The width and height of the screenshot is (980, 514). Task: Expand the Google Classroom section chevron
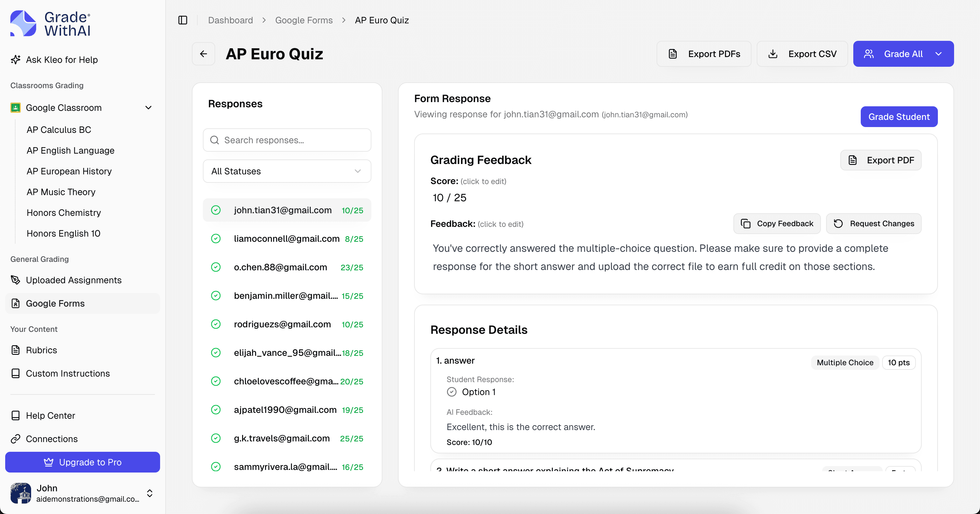[x=148, y=108]
